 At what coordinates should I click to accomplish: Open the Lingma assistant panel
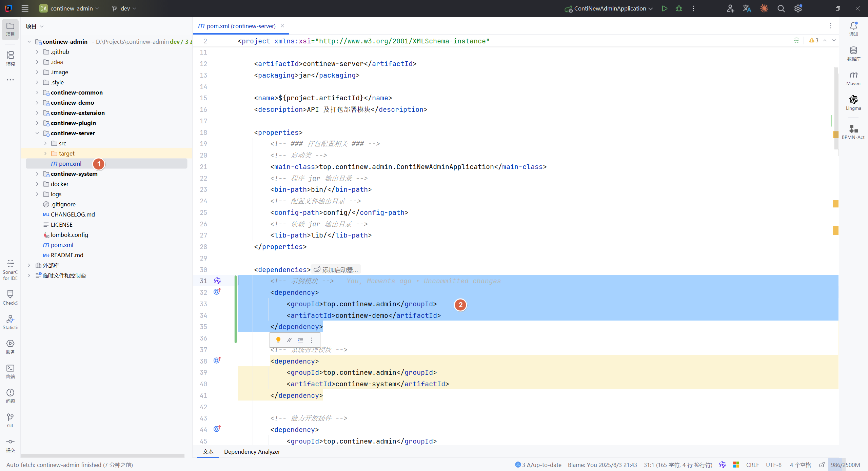[x=853, y=103]
